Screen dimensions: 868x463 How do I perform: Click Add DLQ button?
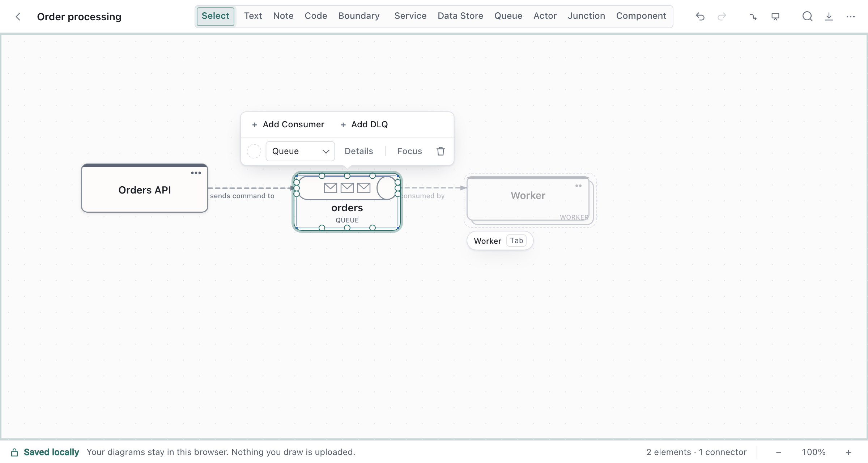[x=364, y=124]
